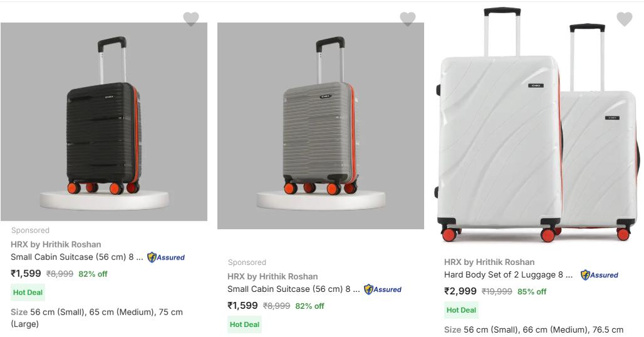644x337 pixels.
Task: Open the black HRX suitcase product image
Action: coord(104,122)
